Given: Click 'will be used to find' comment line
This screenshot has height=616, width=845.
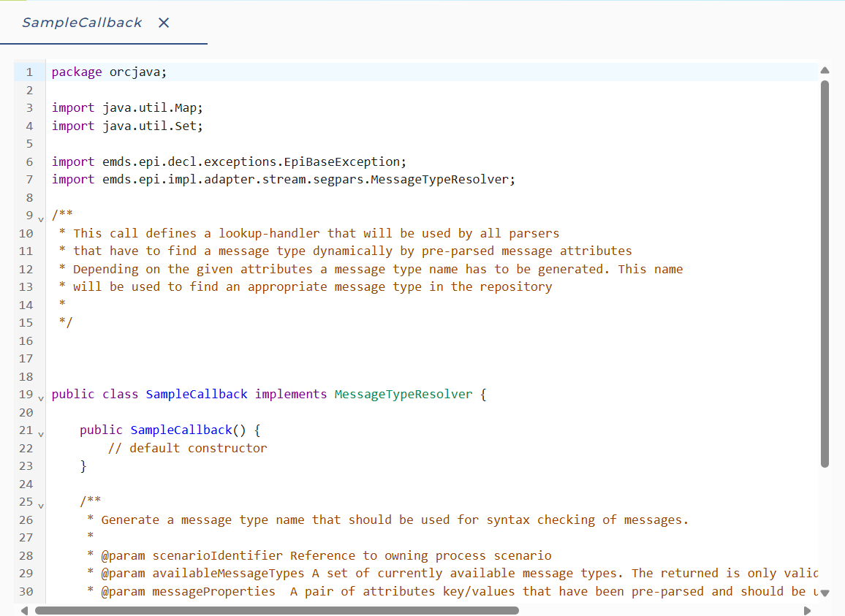Looking at the screenshot, I should (306, 287).
